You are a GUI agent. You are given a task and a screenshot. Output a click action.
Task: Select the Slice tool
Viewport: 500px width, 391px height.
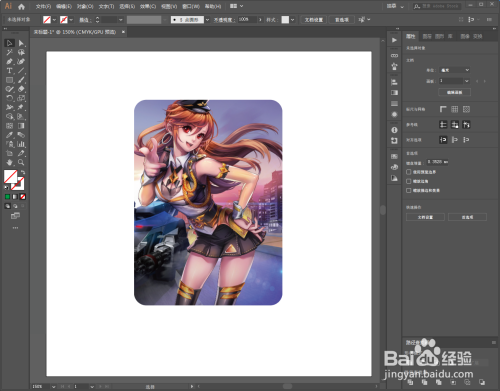coord(21,153)
